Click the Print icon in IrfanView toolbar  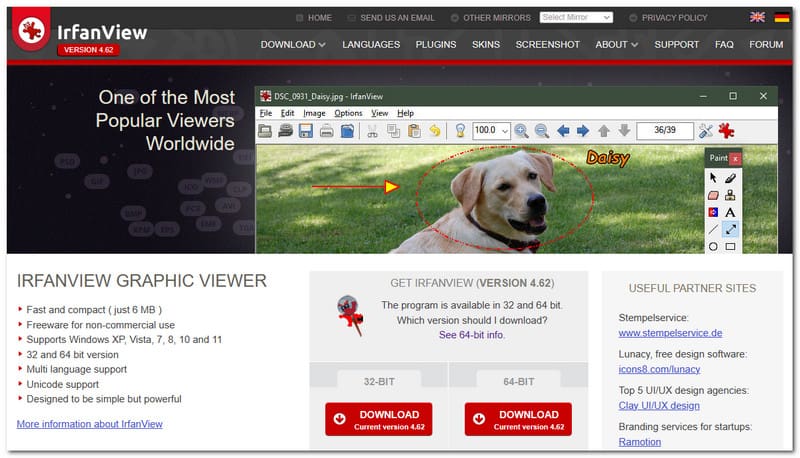(327, 131)
